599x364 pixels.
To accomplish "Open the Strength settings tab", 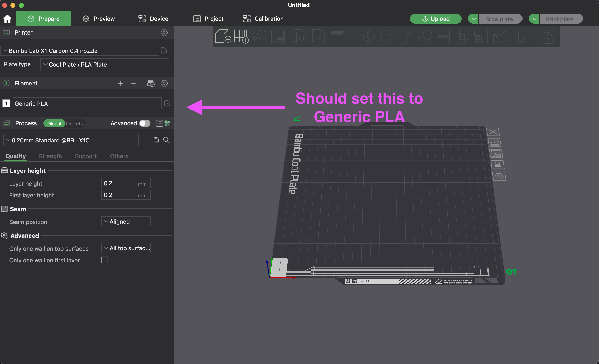I will 50,156.
